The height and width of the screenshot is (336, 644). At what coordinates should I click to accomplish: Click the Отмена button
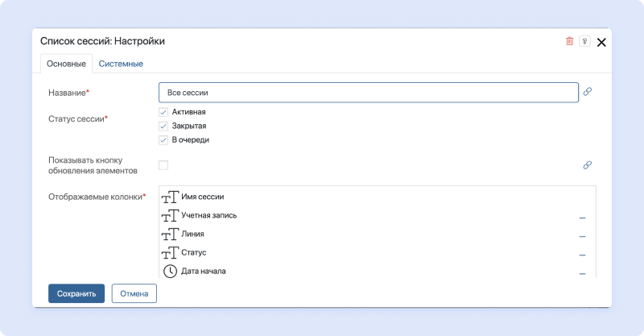134,293
